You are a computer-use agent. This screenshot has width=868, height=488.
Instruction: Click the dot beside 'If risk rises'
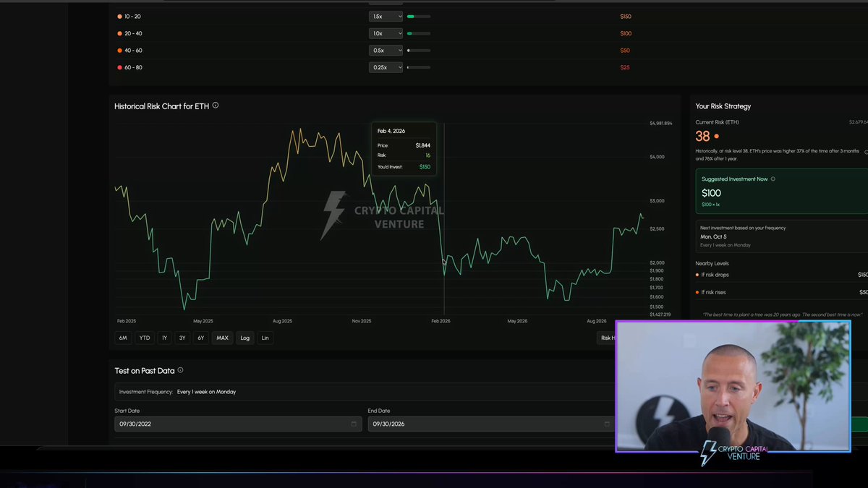pos(697,292)
